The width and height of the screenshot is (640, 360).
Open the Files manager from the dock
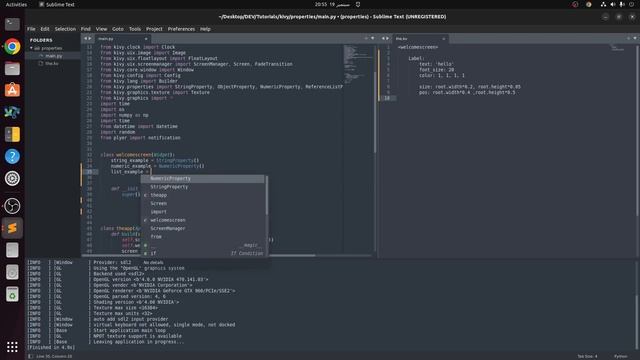tap(12, 69)
